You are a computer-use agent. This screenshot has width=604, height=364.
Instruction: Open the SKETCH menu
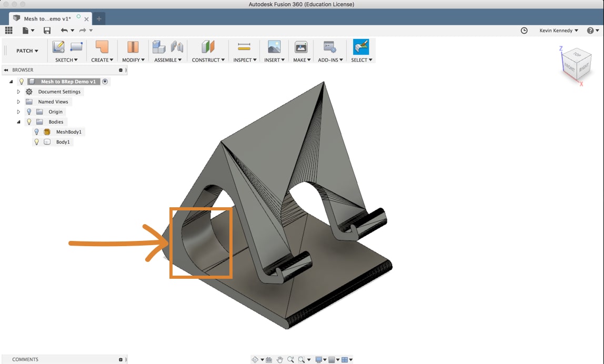(66, 60)
